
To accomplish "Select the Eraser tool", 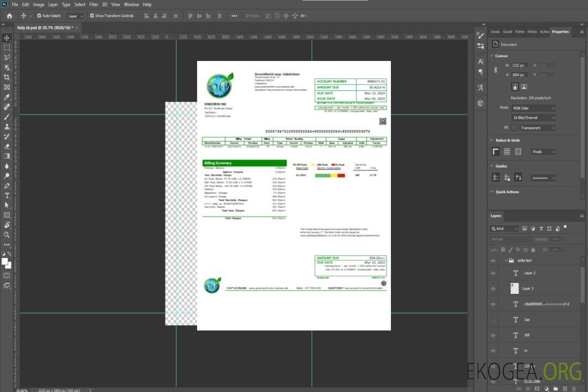I will click(7, 146).
